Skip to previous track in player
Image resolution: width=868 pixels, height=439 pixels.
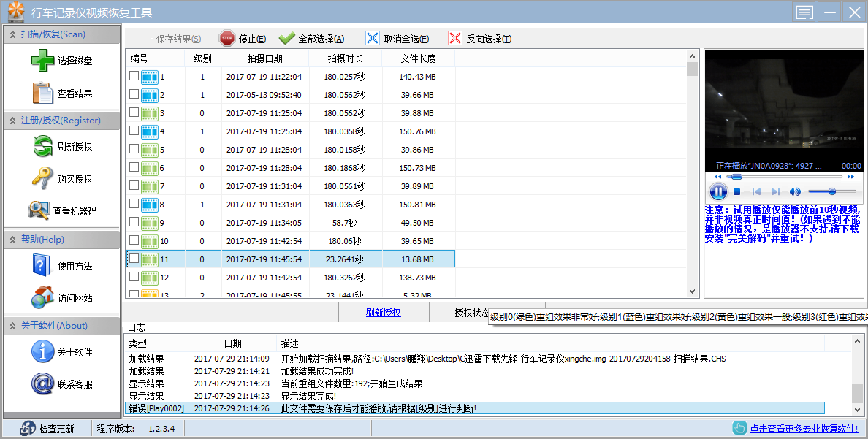click(x=756, y=192)
